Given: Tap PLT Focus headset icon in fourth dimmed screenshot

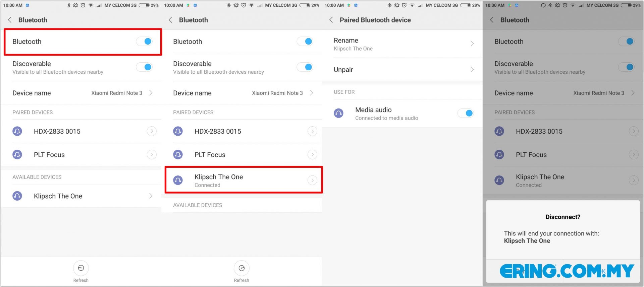Looking at the screenshot, I should coord(499,154).
